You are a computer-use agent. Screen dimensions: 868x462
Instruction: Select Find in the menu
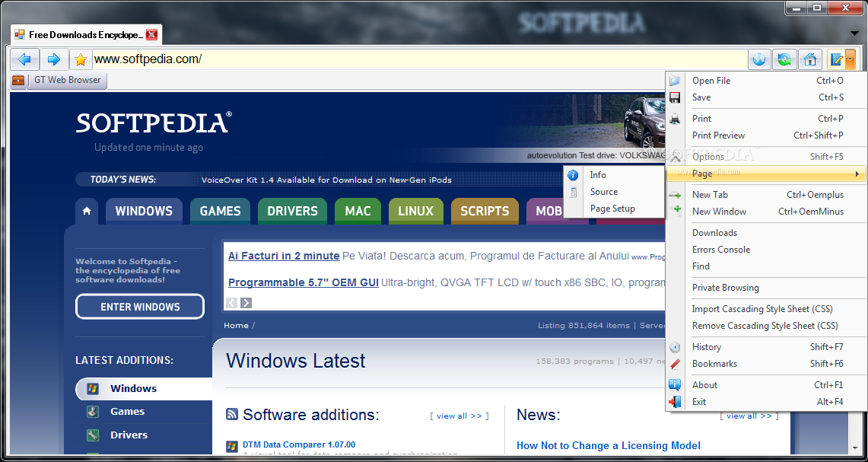[x=766, y=266]
